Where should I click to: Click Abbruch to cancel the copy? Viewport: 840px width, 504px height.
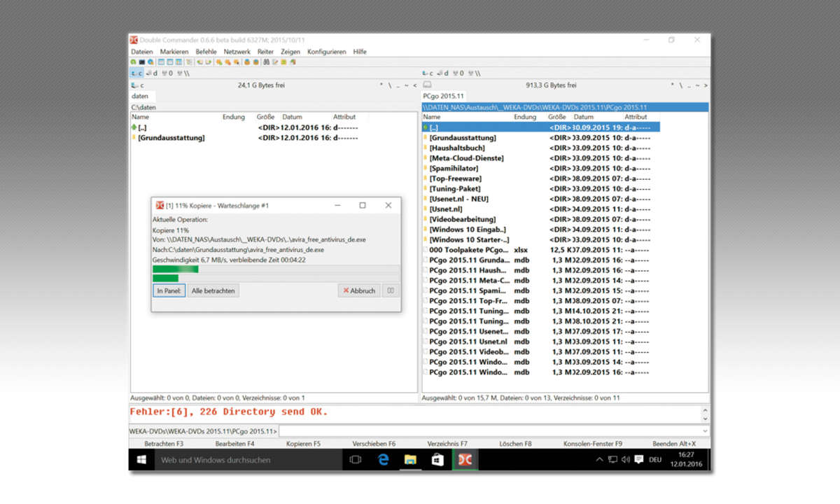pyautogui.click(x=358, y=290)
